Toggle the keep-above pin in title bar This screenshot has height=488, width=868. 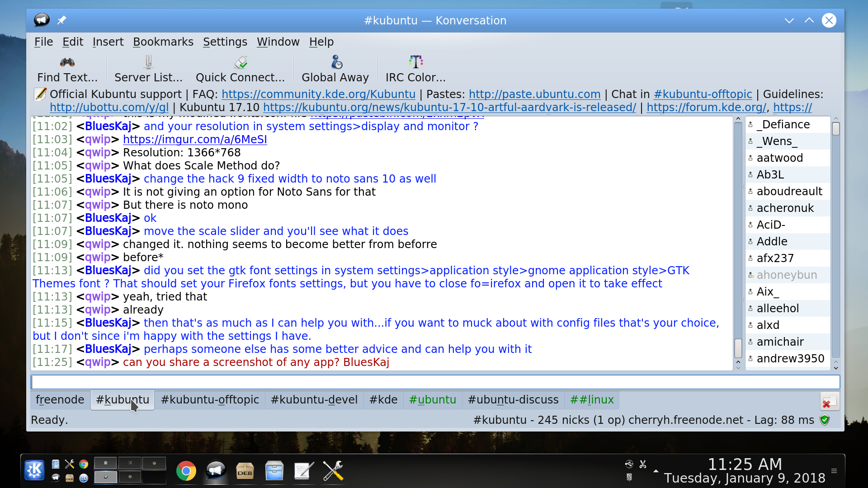pos(62,20)
